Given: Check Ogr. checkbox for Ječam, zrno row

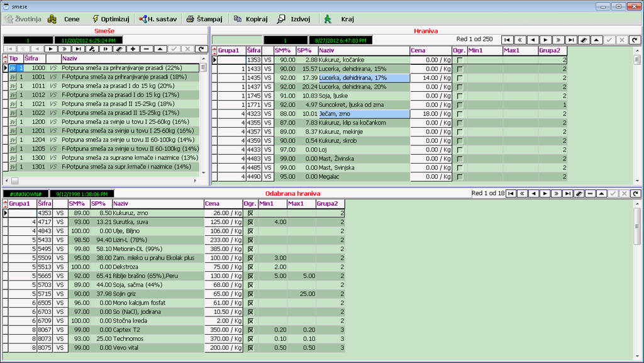Looking at the screenshot, I should (x=459, y=114).
